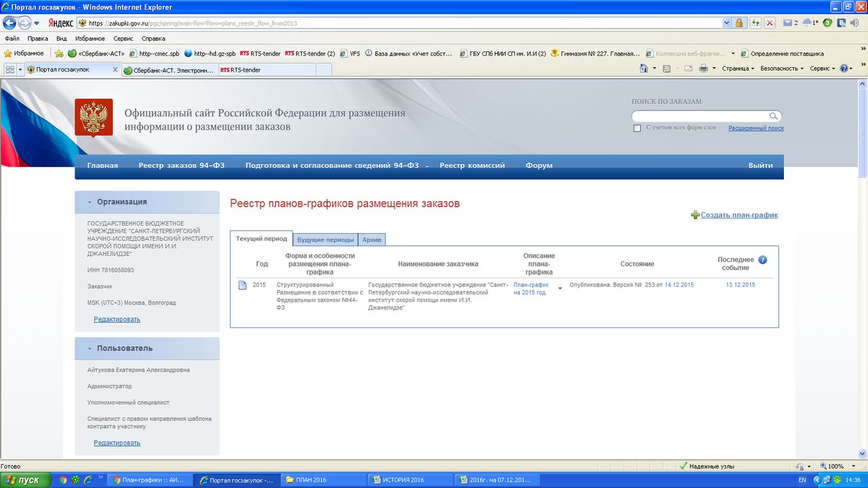868x488 pixels.
Task: Collapse the Пользователь panel
Action: [x=90, y=348]
